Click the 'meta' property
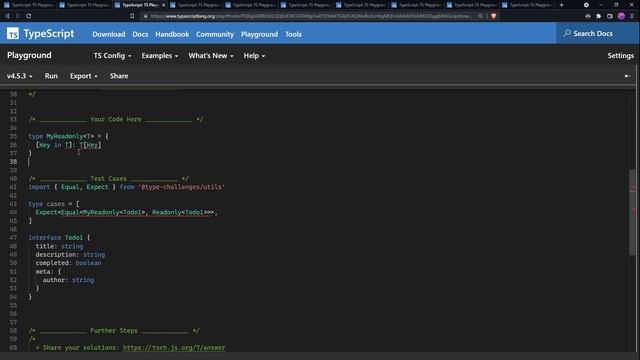640x360 pixels. click(43, 271)
